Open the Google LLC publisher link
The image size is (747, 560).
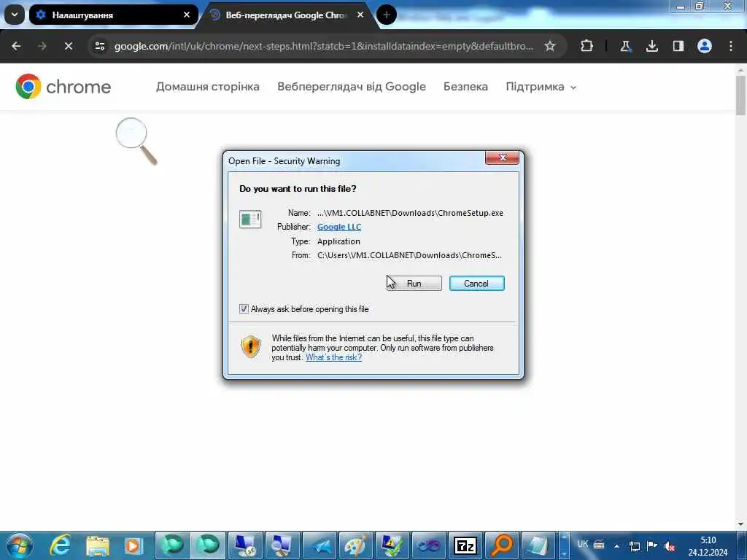pyautogui.click(x=339, y=227)
